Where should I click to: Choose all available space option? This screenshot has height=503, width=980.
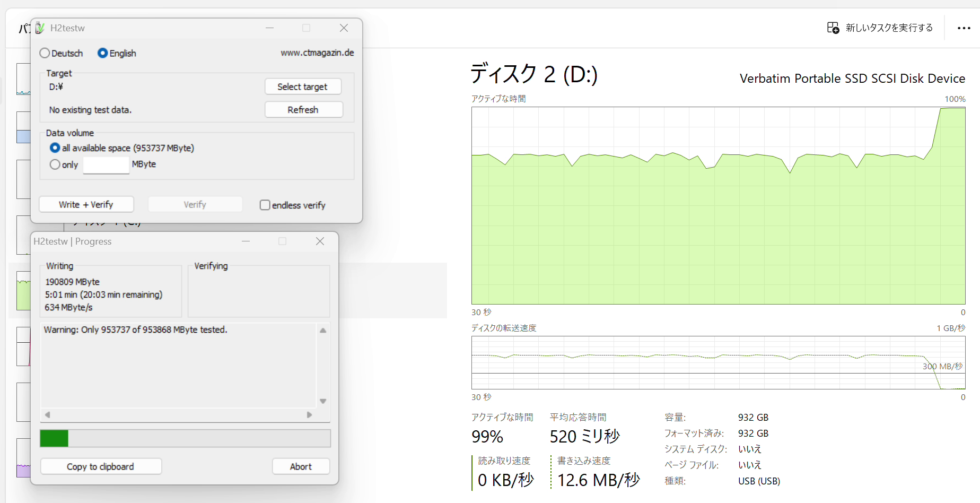point(55,148)
